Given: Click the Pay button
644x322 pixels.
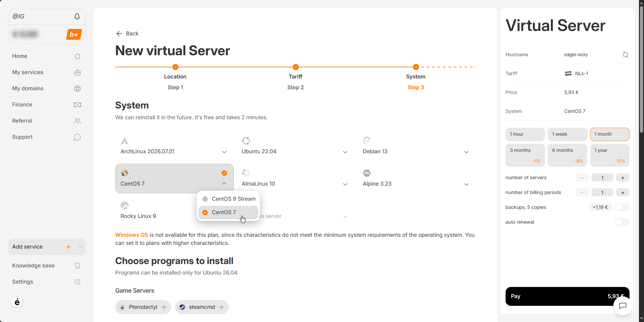Looking at the screenshot, I should pyautogui.click(x=567, y=296).
